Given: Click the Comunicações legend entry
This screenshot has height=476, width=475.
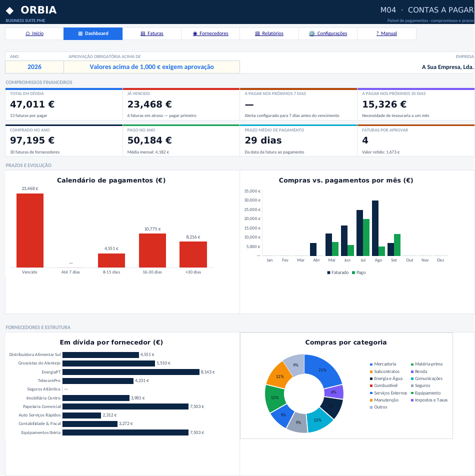Looking at the screenshot, I should point(426,378).
